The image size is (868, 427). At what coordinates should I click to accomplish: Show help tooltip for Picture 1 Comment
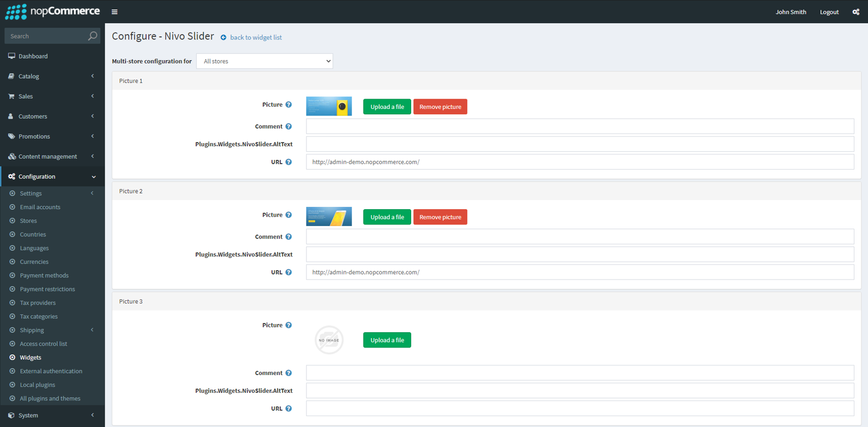(289, 126)
